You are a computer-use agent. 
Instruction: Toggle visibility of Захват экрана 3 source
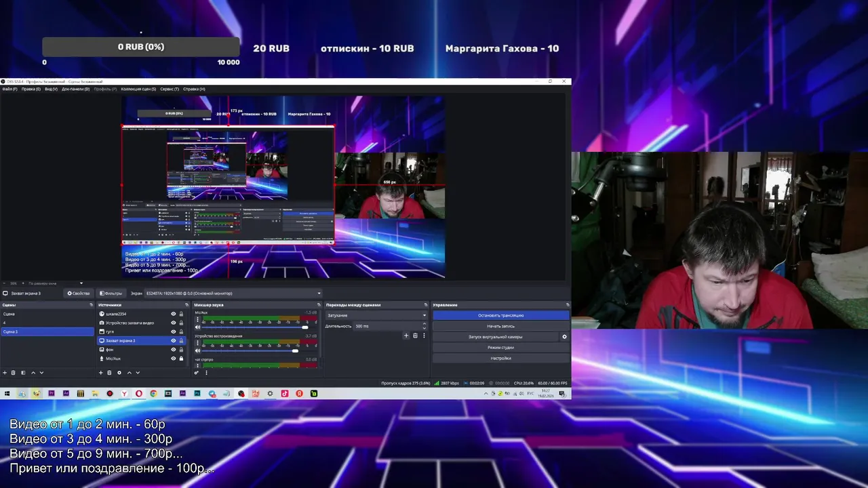tap(173, 341)
